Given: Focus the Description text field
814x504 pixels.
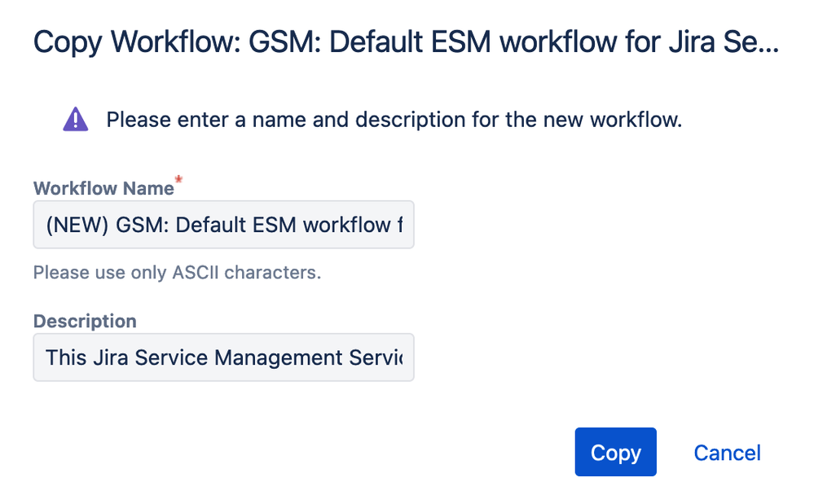Looking at the screenshot, I should (224, 357).
